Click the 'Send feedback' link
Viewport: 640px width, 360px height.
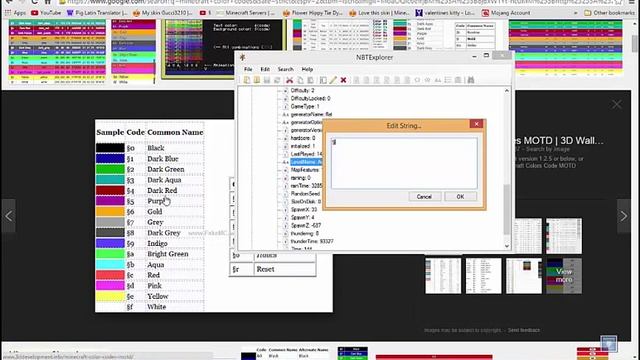point(524,330)
